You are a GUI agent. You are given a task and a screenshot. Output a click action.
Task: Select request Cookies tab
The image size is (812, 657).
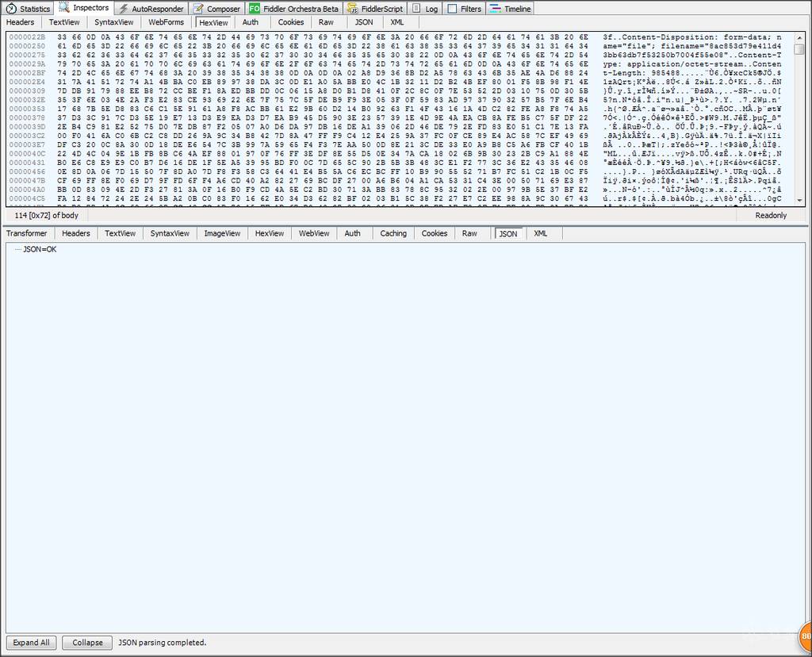click(x=290, y=22)
